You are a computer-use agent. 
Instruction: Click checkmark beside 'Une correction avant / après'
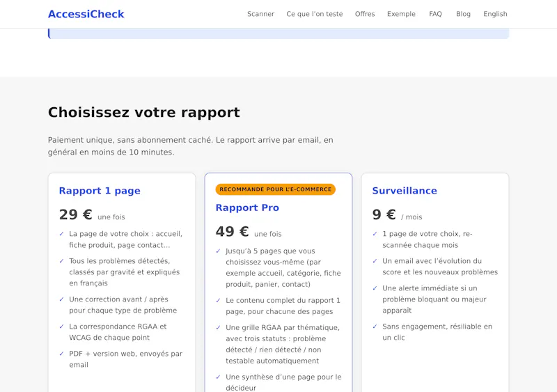(61, 299)
